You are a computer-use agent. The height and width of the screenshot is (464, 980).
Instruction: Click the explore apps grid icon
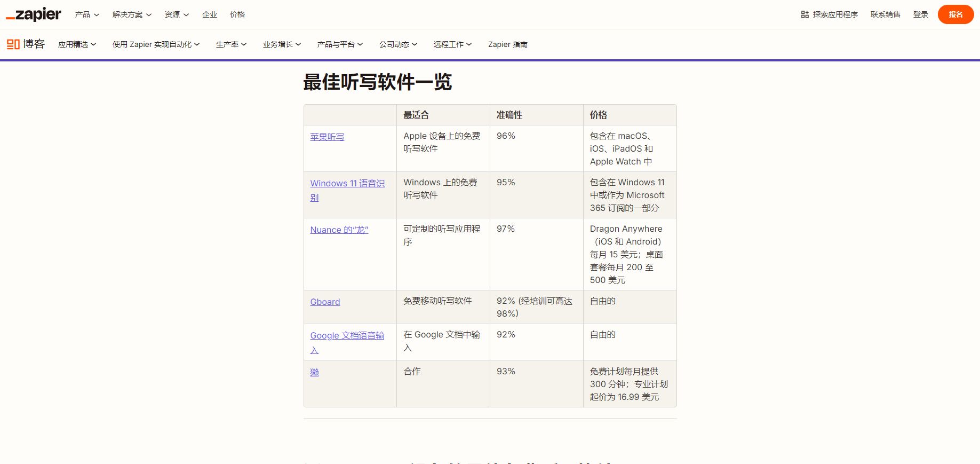coord(804,14)
